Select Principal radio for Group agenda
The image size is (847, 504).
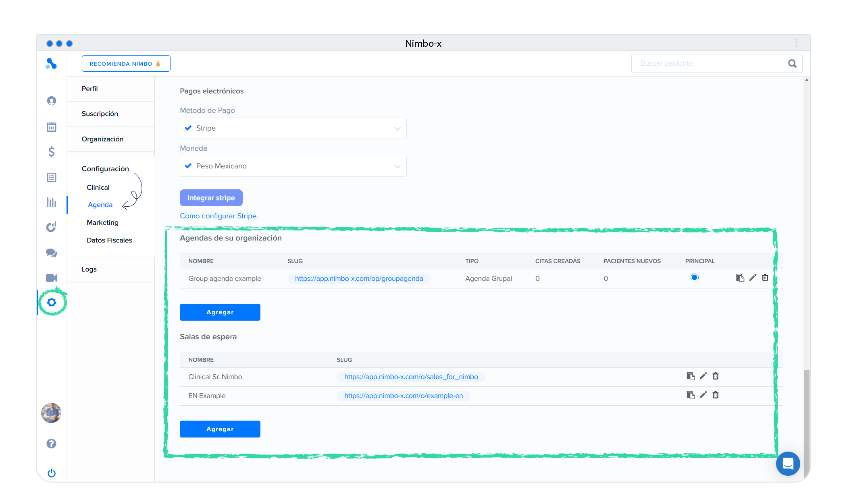coord(694,277)
